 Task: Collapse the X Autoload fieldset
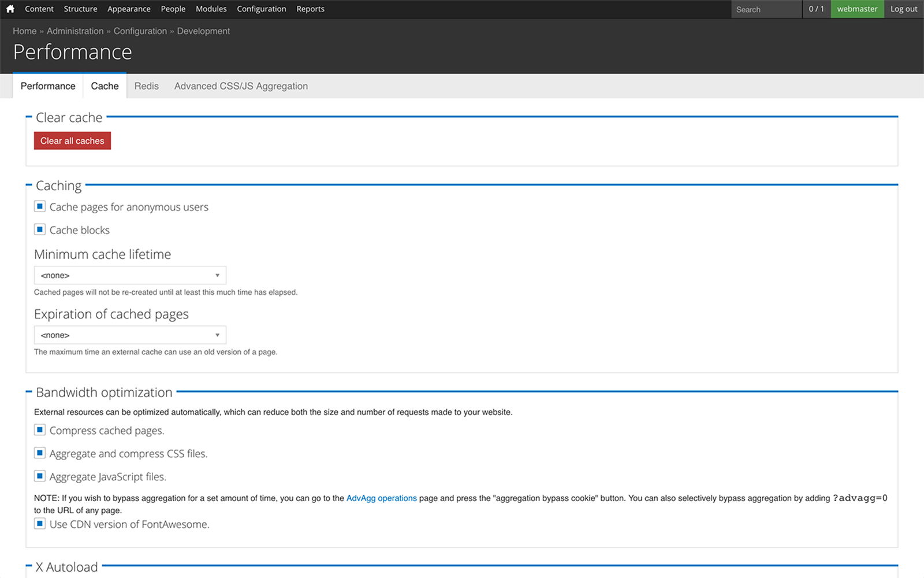coord(66,567)
